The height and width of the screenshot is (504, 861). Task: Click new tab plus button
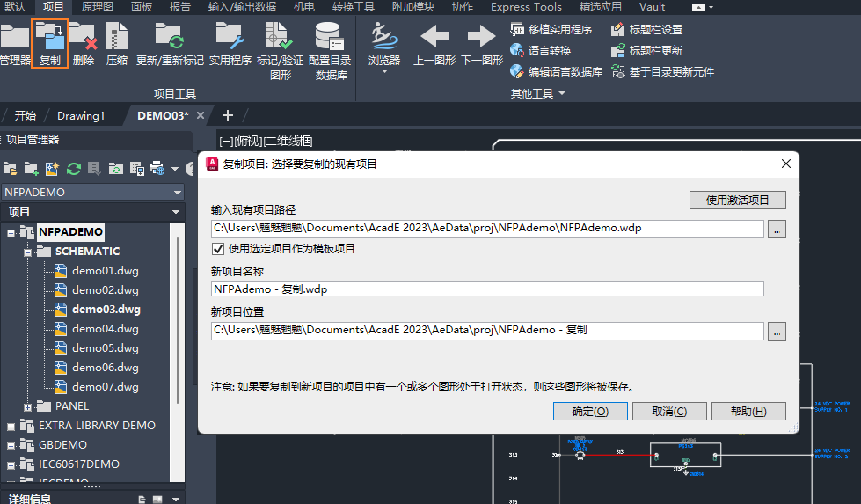click(x=227, y=115)
